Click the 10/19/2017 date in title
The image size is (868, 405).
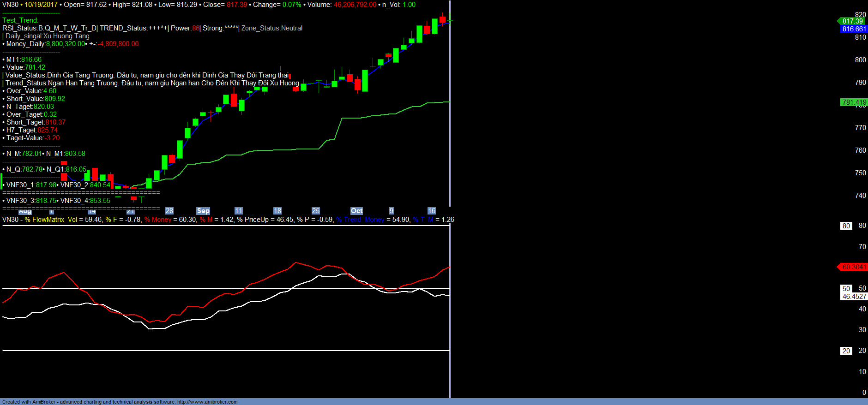click(41, 5)
